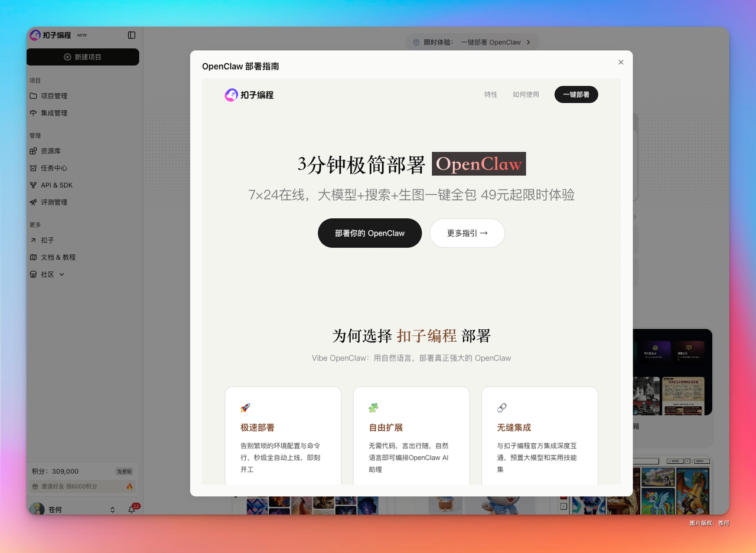This screenshot has height=553, width=756.
Task: Click the highlighted OpenClaw word in headline
Action: [x=479, y=164]
